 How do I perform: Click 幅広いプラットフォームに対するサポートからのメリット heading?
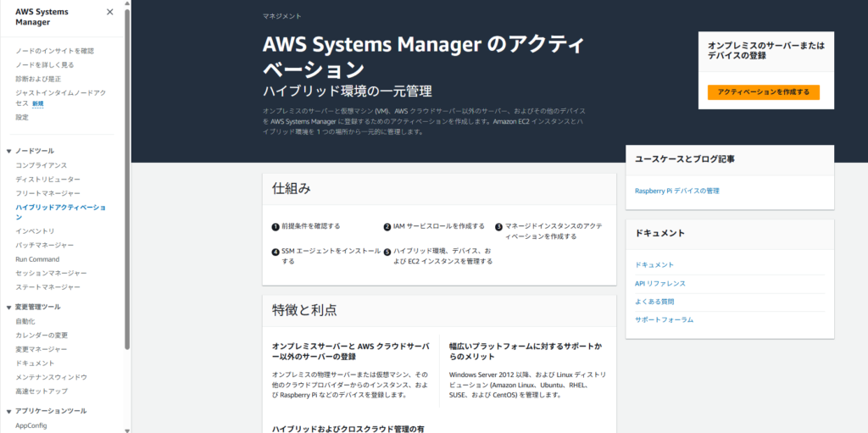[526, 352]
